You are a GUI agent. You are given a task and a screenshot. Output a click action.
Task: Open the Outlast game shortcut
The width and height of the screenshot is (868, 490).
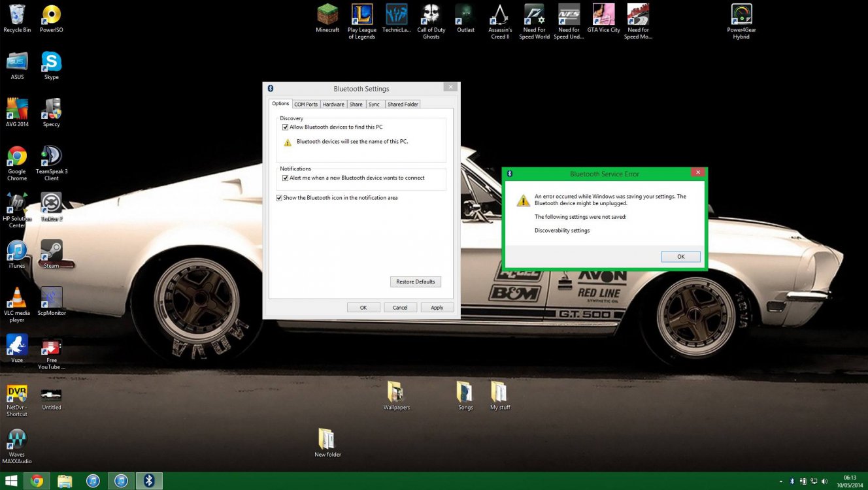click(x=465, y=19)
